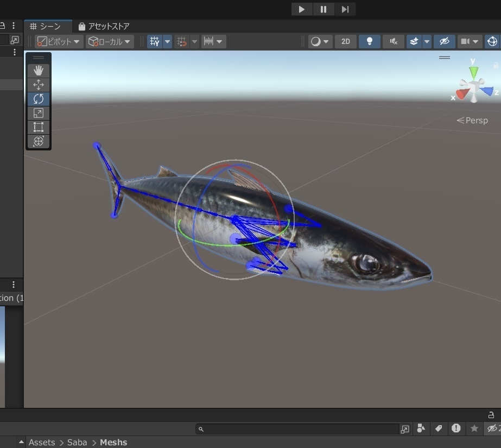Pause the game with Pause button
Screen dimensions: 501x448
(x=324, y=9)
